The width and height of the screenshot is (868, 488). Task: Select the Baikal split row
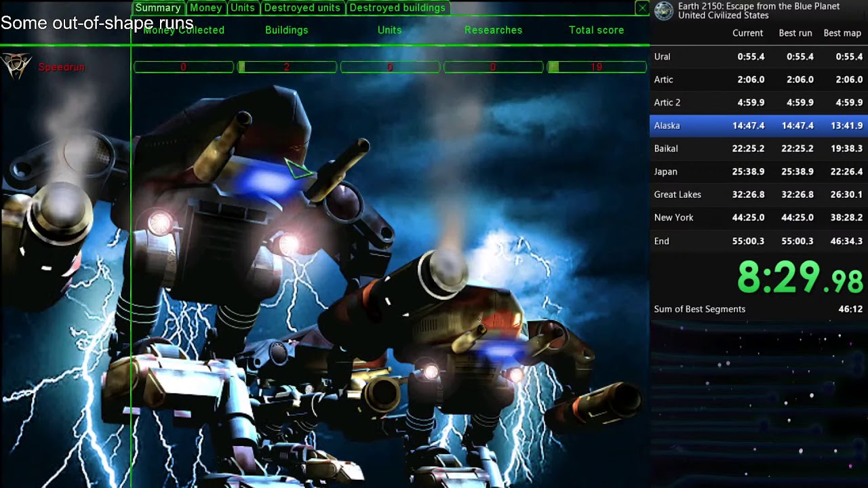(759, 149)
